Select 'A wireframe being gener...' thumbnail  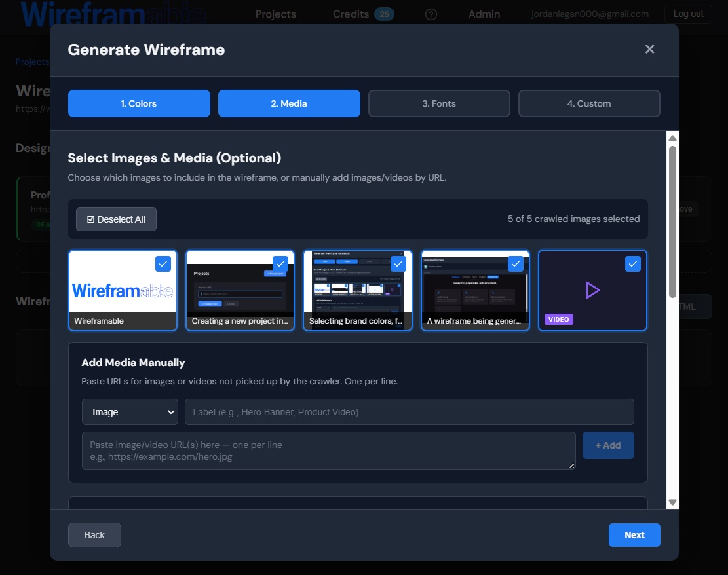475,291
